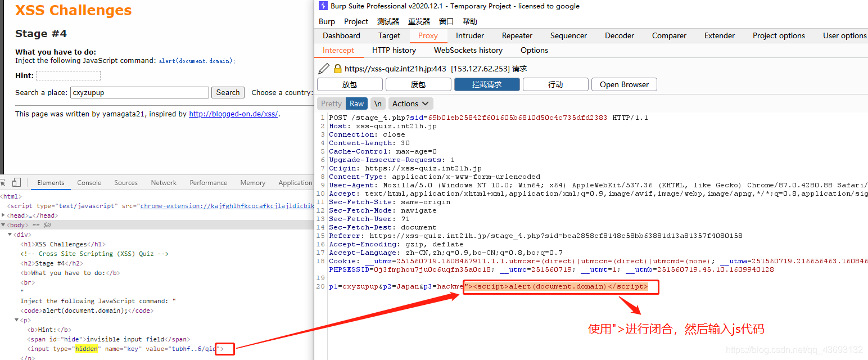Open the WebSockets history sub-tab
The width and height of the screenshot is (868, 360).
tap(468, 50)
